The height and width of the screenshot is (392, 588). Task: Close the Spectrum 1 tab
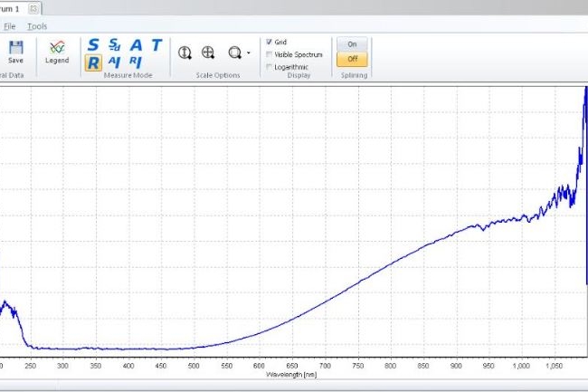click(33, 7)
